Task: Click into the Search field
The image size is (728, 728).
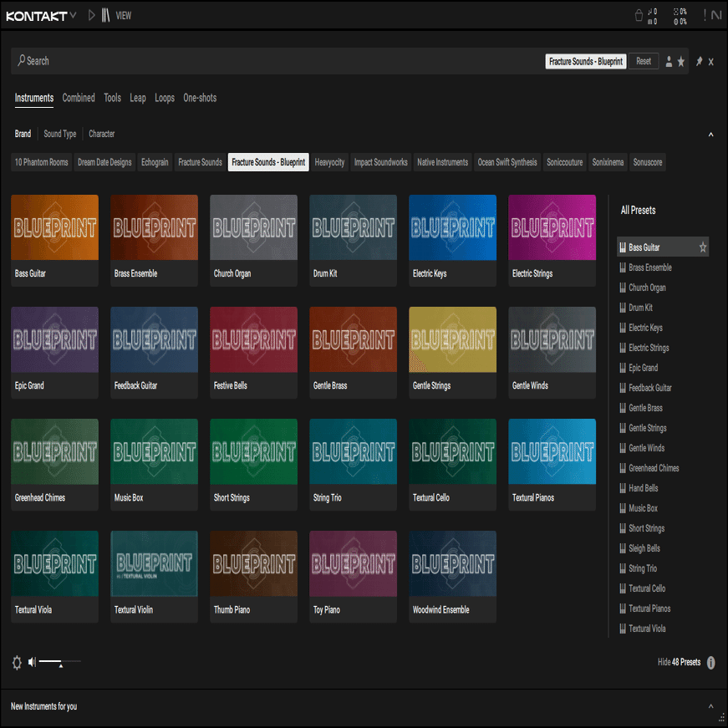Action: 278,61
